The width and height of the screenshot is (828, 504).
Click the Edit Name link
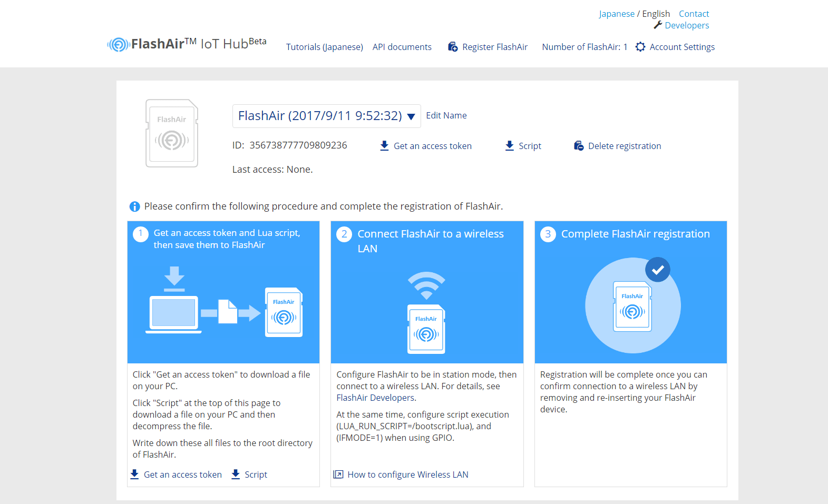coord(446,115)
